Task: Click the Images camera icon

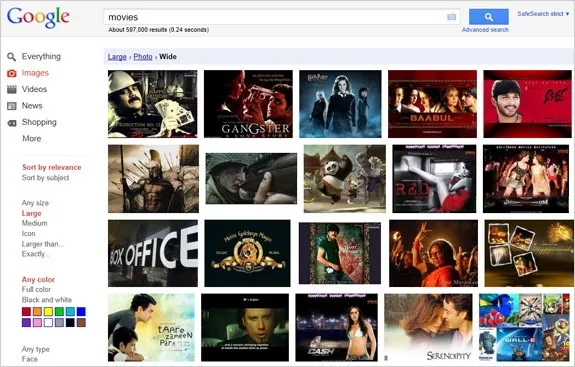Action: [x=12, y=73]
